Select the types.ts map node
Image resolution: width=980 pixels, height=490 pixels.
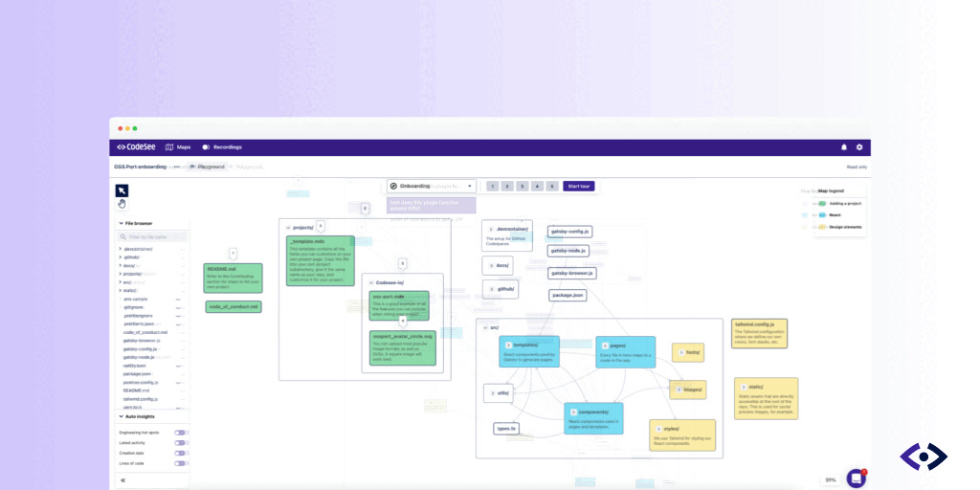(506, 429)
